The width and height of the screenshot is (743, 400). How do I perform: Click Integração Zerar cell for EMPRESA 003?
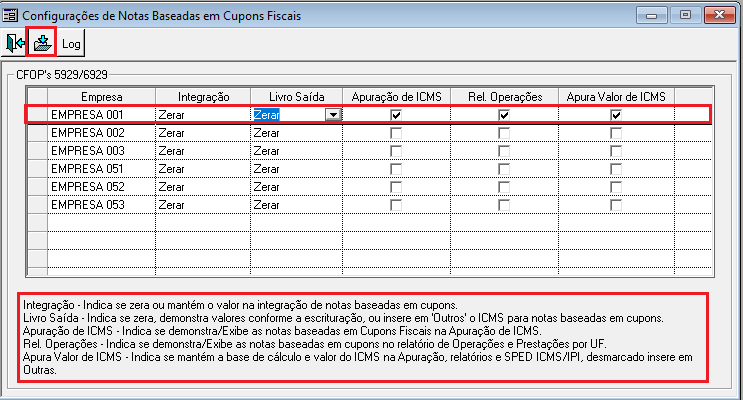click(x=203, y=151)
